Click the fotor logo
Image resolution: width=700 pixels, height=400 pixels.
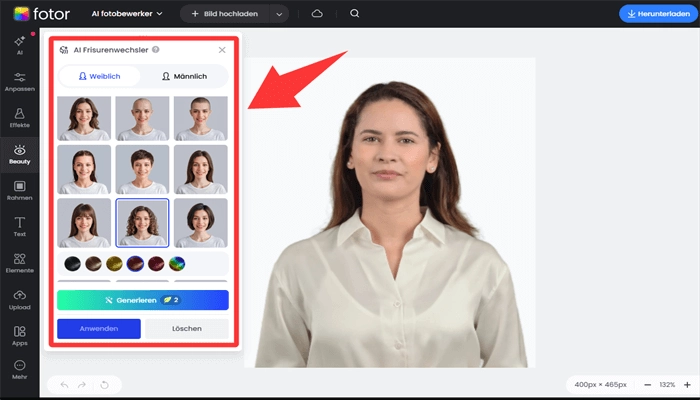point(42,14)
